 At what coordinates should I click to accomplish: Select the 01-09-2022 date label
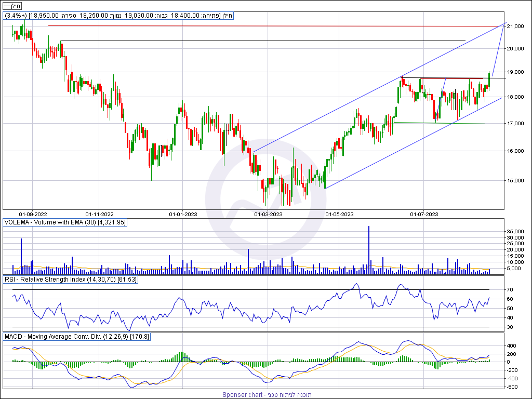coord(33,214)
